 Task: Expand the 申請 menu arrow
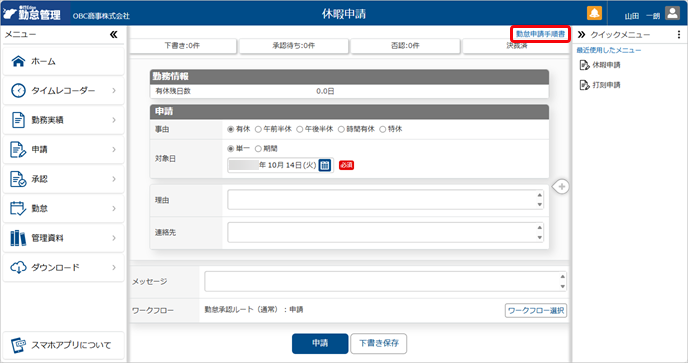point(114,149)
